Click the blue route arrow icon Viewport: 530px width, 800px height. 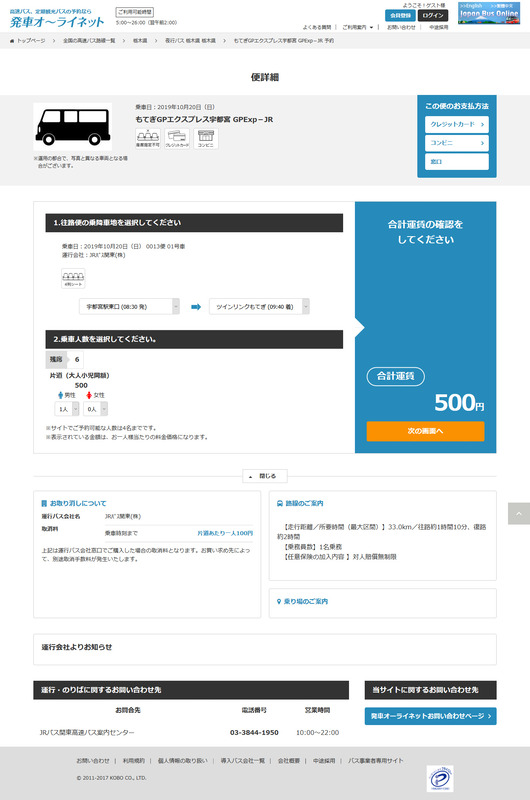click(196, 307)
